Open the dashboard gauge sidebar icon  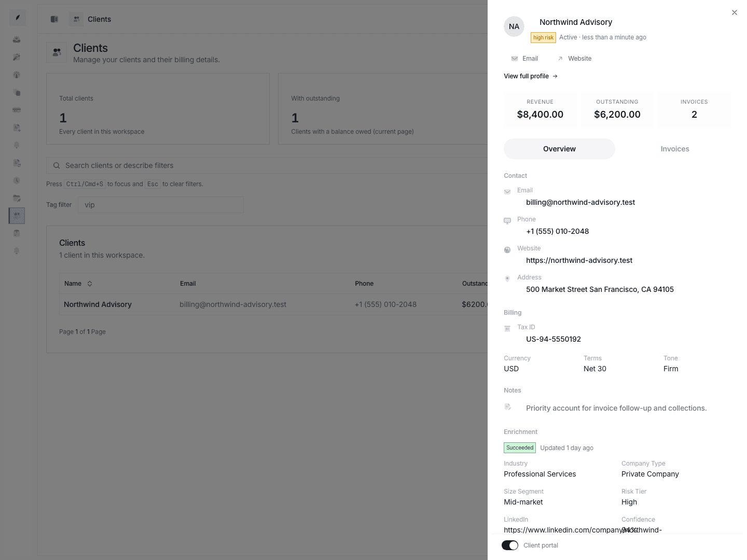[x=17, y=75]
